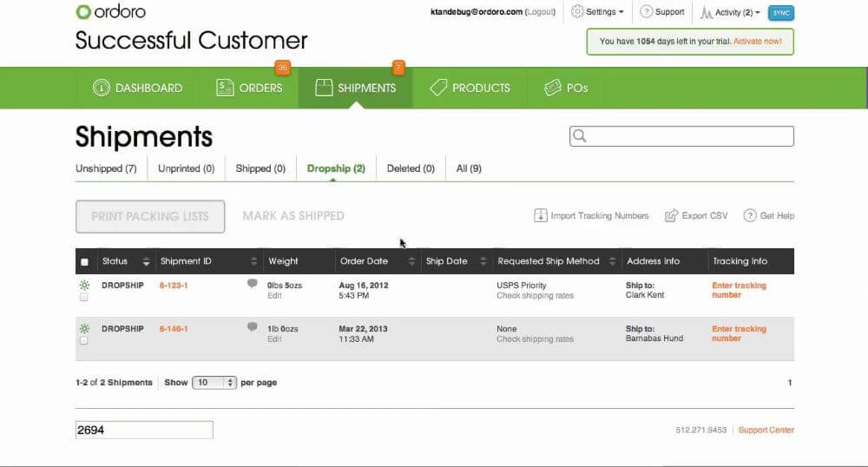Click comment bubble for shipment 6-123-1

252,283
